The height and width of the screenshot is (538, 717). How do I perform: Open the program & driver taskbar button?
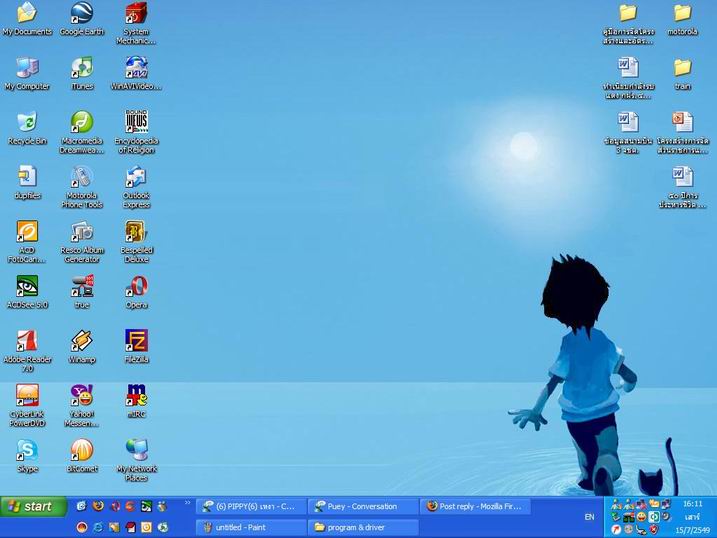363,527
